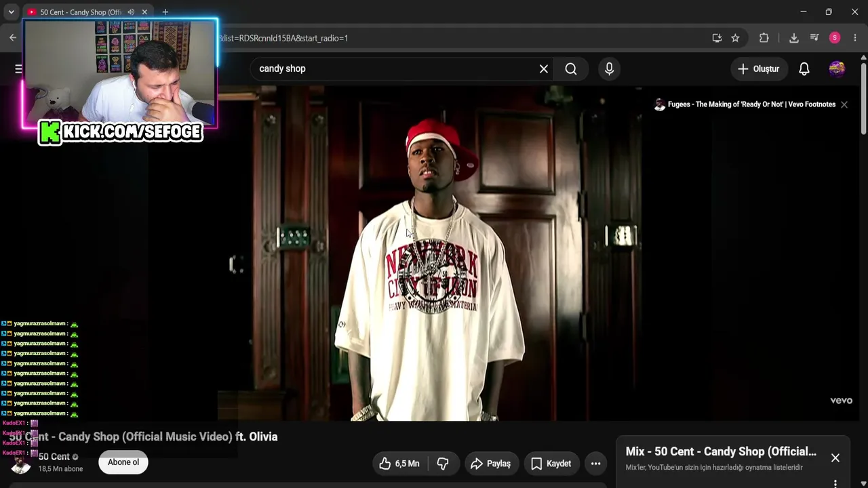Close the 50 Cent - Candy Shop tab

click(144, 12)
